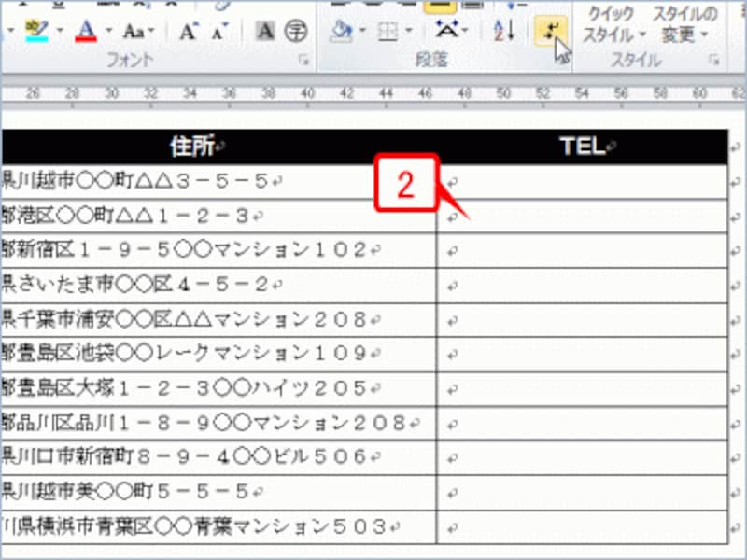
Task: Click address cell 川越市美○○町5-5-5
Action: (x=218, y=493)
